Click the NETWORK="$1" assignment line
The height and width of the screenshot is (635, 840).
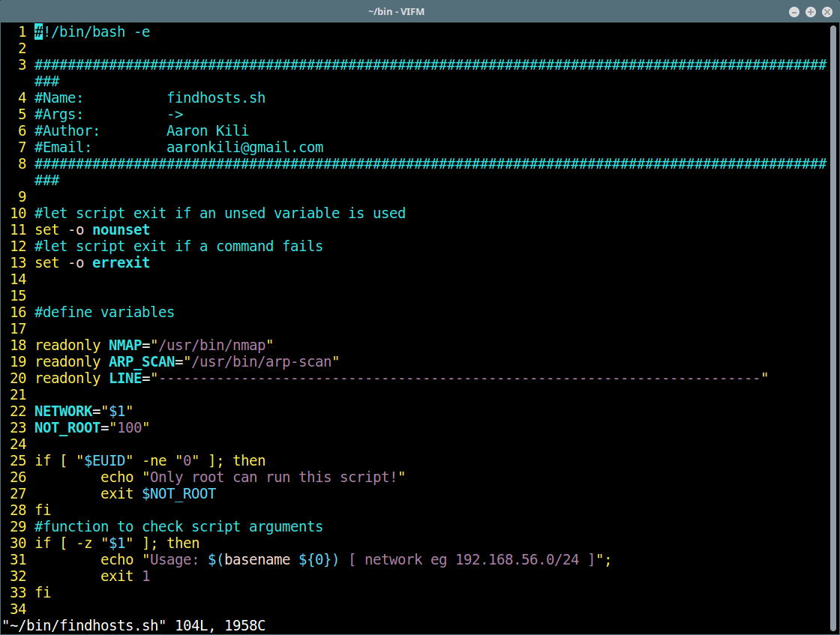pos(82,411)
